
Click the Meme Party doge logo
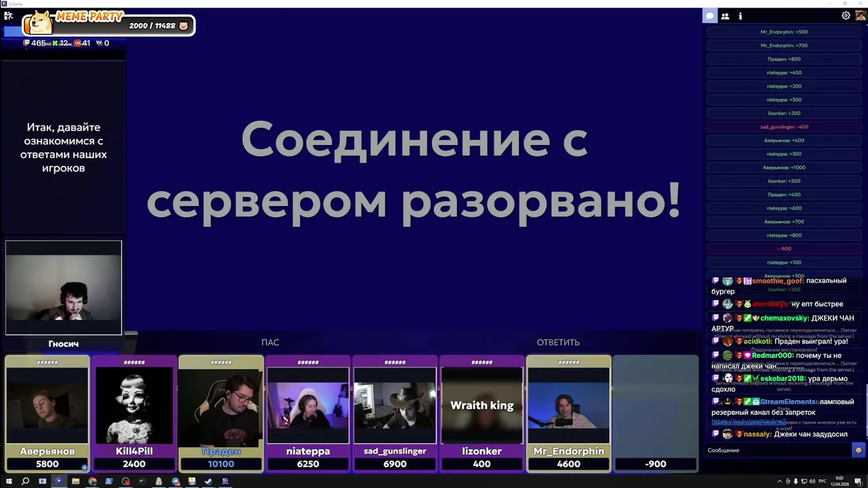coord(40,23)
